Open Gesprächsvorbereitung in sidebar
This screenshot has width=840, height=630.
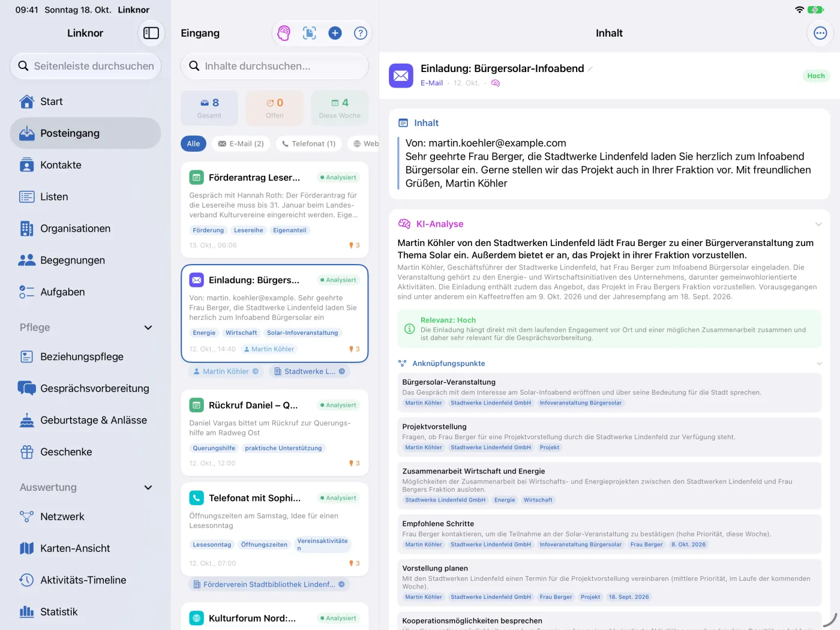(x=85, y=388)
